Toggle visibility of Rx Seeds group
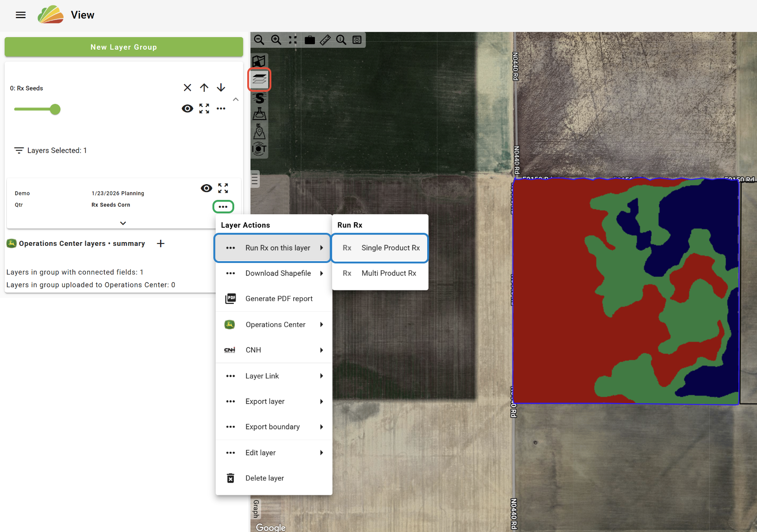This screenshot has width=757, height=532. point(187,109)
